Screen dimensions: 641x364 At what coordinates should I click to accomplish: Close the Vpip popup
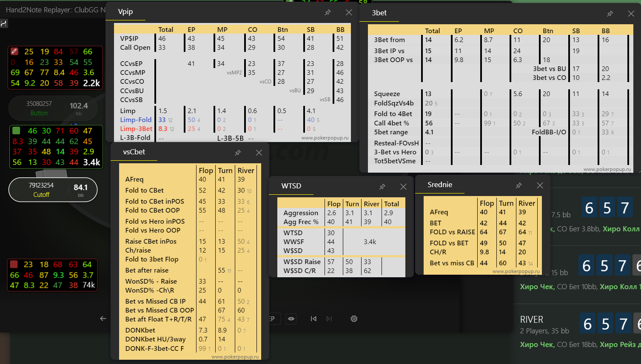(x=349, y=12)
